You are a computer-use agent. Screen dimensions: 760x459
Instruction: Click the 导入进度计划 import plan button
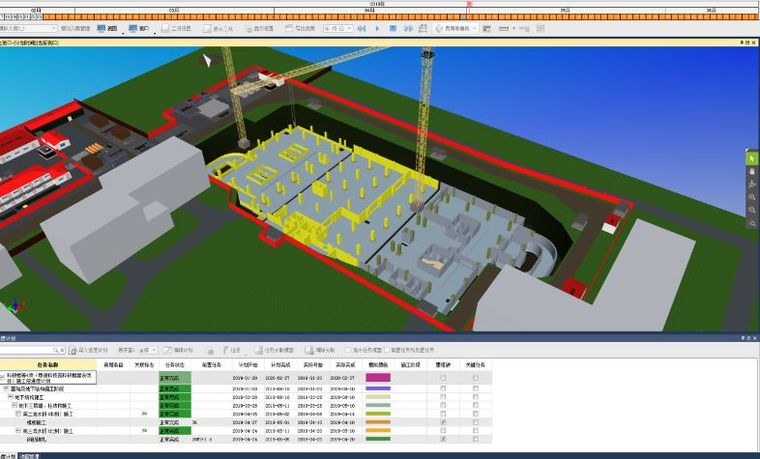point(89,350)
